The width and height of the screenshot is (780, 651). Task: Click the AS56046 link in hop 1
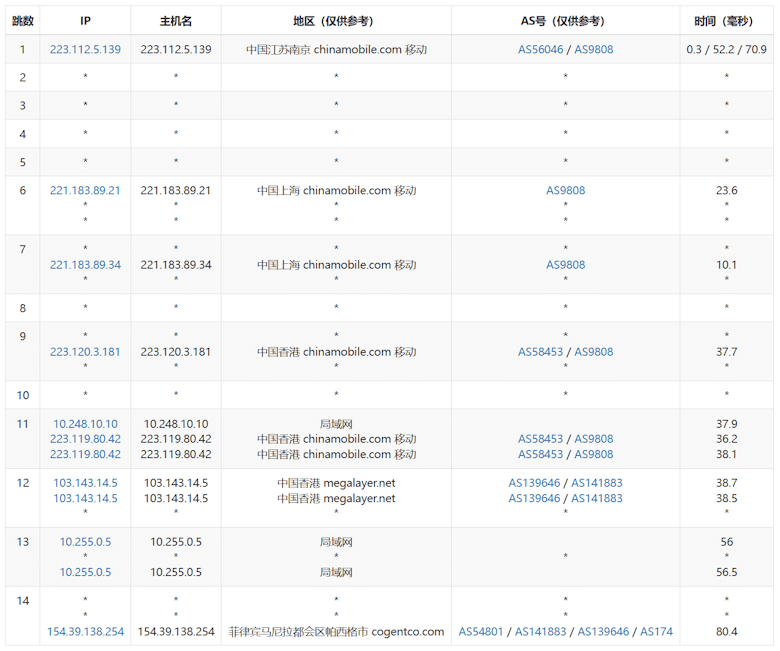click(540, 49)
